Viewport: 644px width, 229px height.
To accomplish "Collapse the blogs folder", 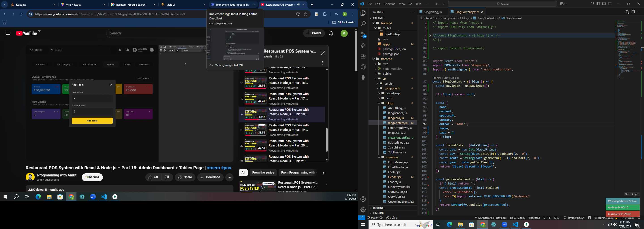I will [379, 103].
